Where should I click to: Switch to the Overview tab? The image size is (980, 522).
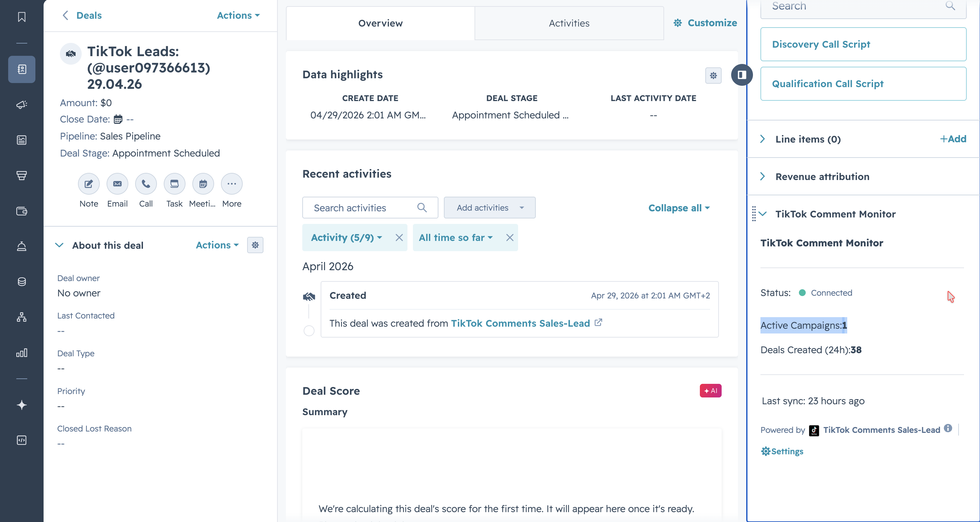pyautogui.click(x=381, y=23)
